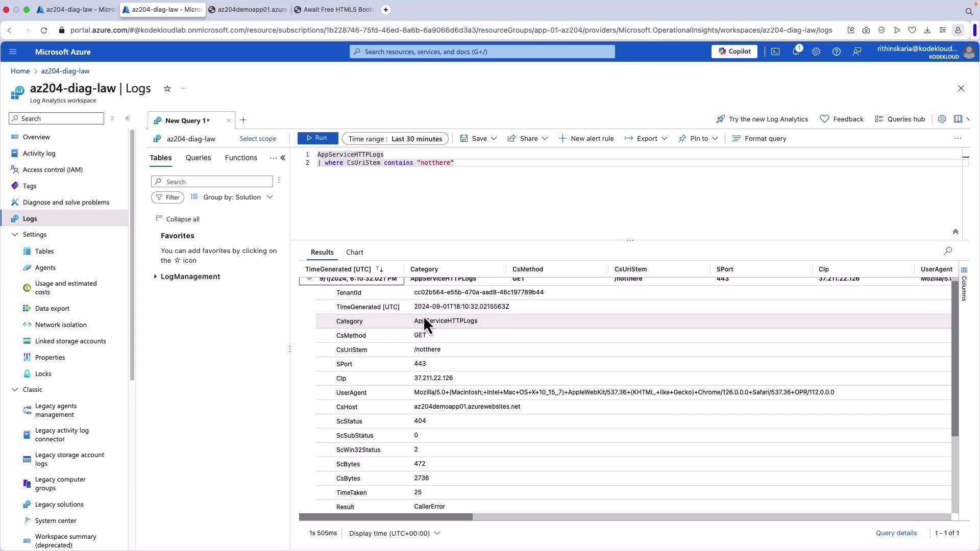Run the query
This screenshot has height=551, width=980.
point(317,138)
